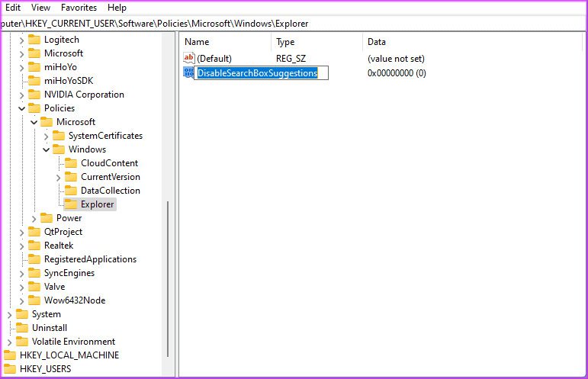Collapse the Policies key

[21, 109]
